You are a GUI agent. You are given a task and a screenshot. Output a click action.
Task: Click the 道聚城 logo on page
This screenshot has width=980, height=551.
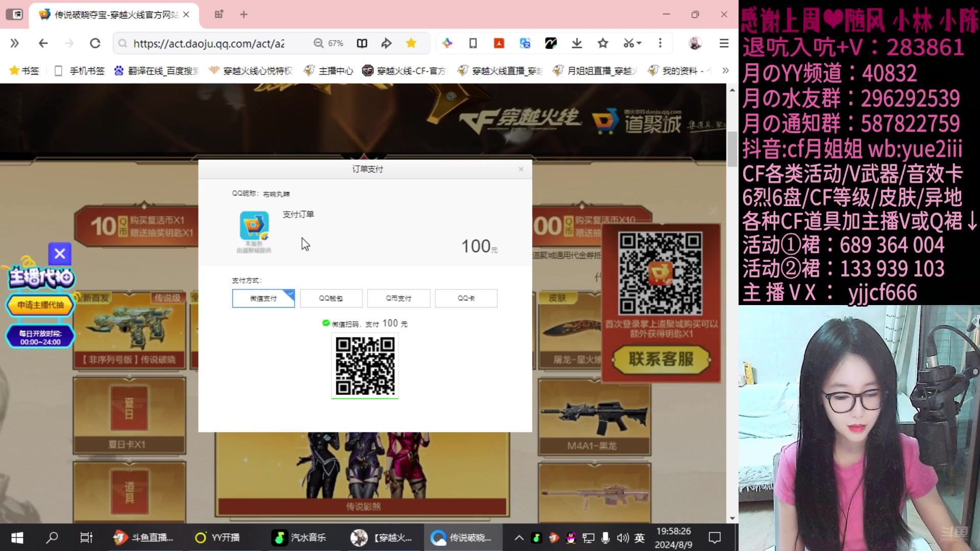pos(636,121)
